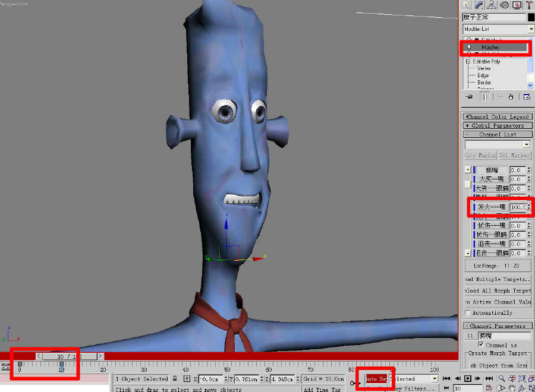Click the 忧伤—嘴 morph channel button
The height and width of the screenshot is (392, 535).
[492, 225]
